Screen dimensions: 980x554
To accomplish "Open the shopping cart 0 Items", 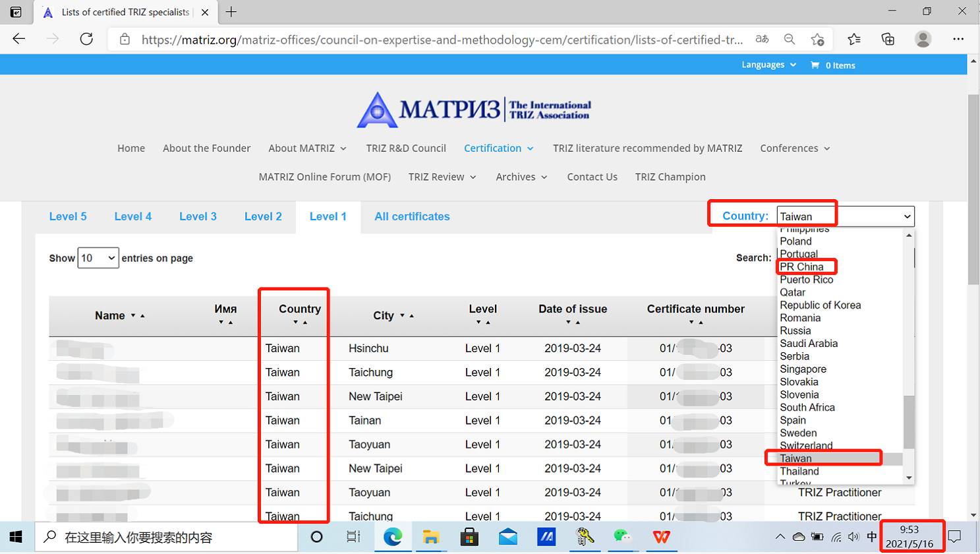I will (833, 65).
